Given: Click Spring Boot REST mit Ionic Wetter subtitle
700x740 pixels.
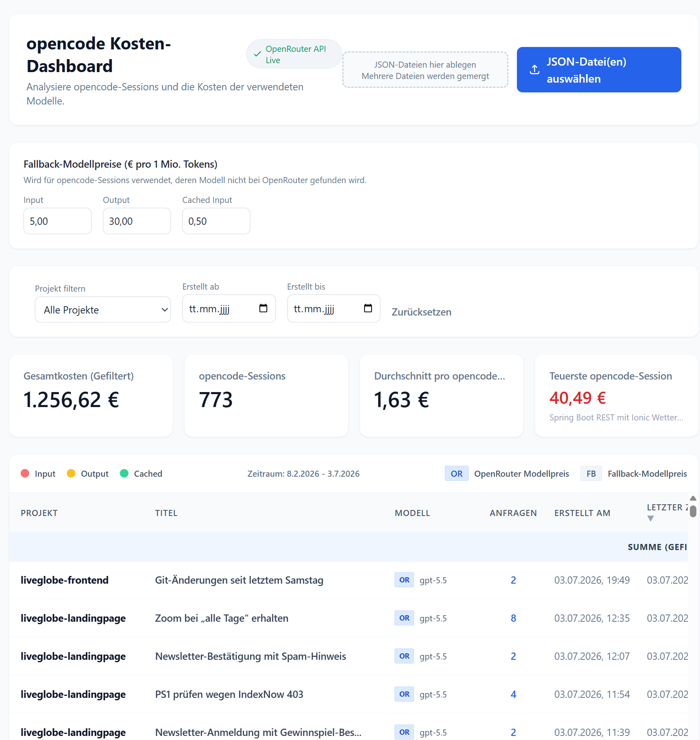Looking at the screenshot, I should pos(616,417).
